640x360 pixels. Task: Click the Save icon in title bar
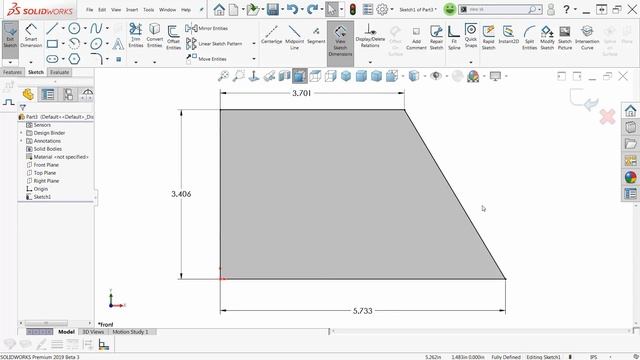coord(272,9)
